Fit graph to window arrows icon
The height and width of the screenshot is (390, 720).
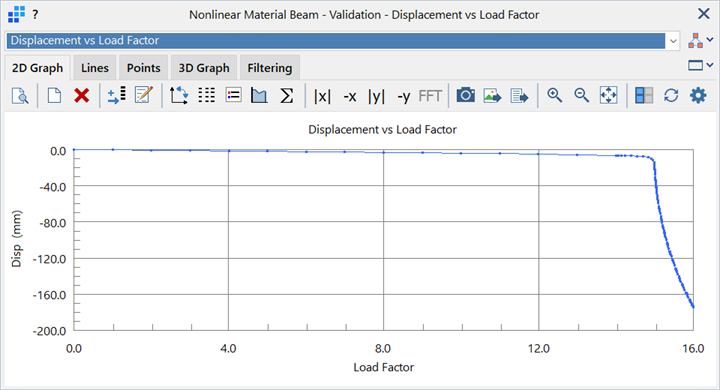click(608, 96)
